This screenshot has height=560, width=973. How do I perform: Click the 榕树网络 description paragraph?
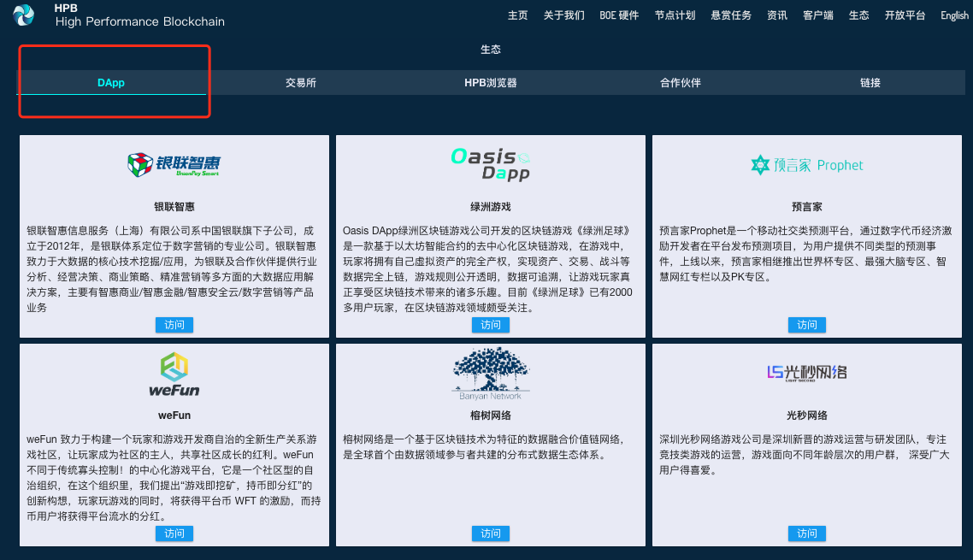(x=483, y=447)
